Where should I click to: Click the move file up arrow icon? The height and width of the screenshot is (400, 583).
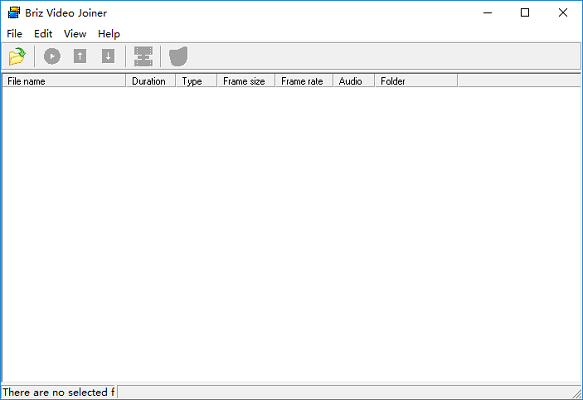click(x=80, y=57)
